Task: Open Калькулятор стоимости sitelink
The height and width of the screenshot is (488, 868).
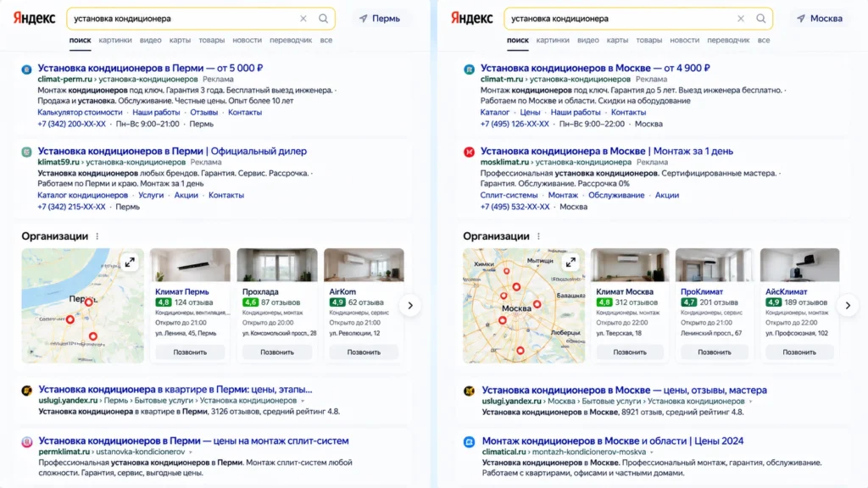Action: (80, 113)
